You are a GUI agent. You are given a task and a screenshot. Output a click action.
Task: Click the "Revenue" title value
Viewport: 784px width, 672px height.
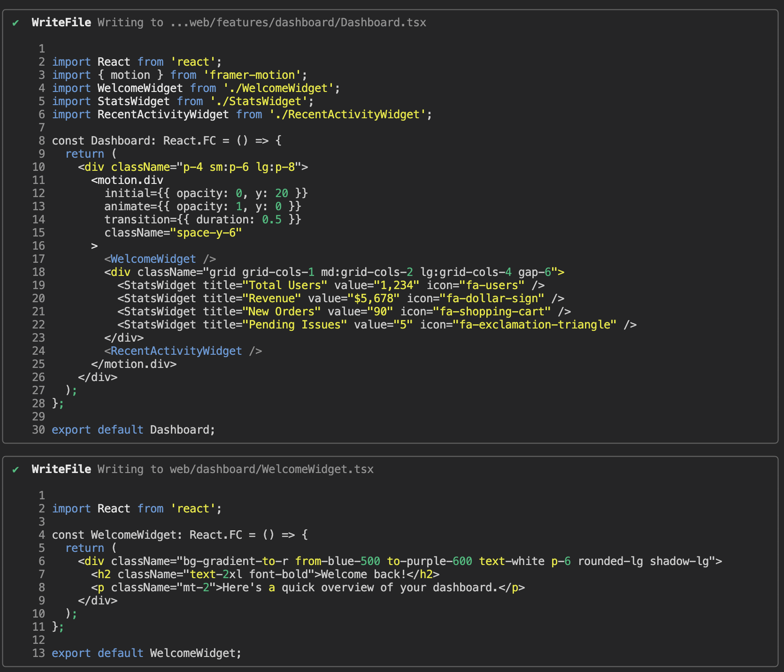click(272, 298)
